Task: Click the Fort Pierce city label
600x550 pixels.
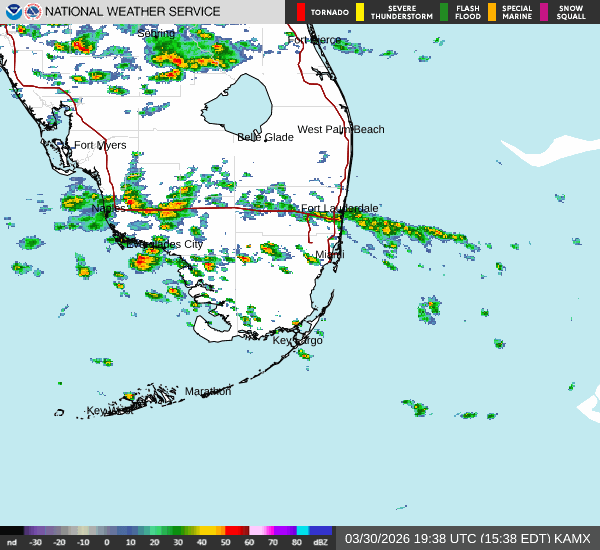Action: coord(314,40)
